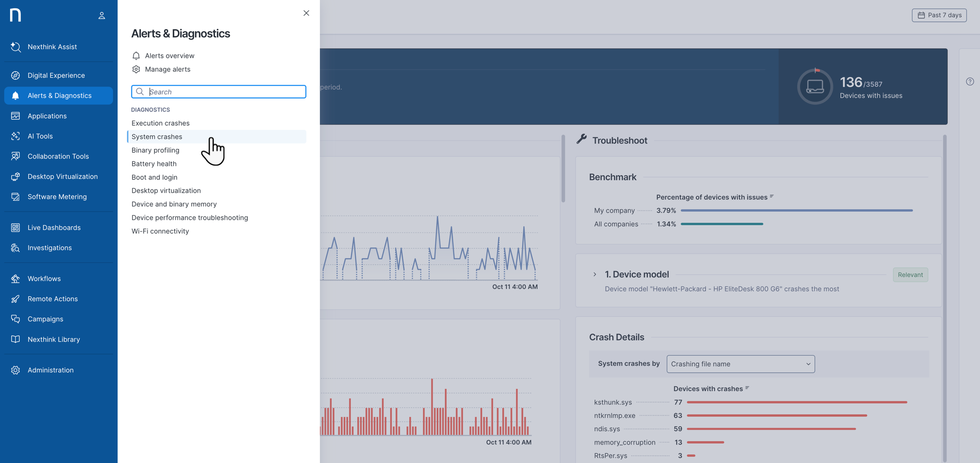Open the Past 7 days date picker
Image resolution: width=980 pixels, height=463 pixels.
click(939, 15)
